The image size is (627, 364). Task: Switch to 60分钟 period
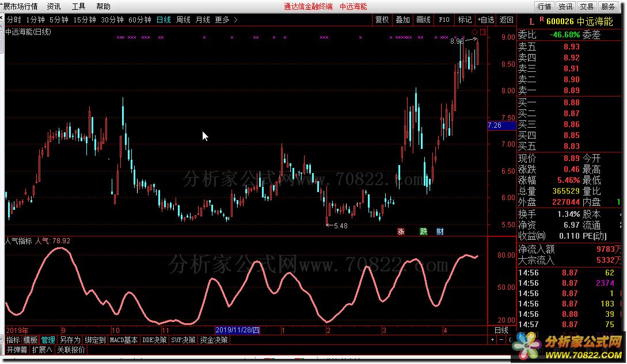[140, 20]
